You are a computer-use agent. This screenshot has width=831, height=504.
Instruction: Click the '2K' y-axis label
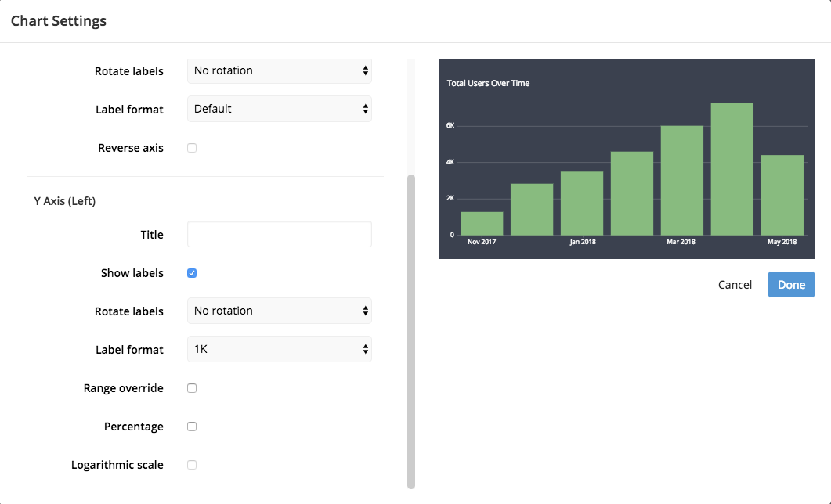coord(450,198)
